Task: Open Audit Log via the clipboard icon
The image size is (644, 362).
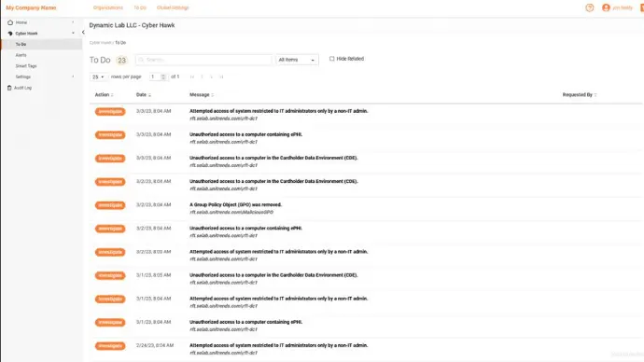Action: (x=9, y=88)
